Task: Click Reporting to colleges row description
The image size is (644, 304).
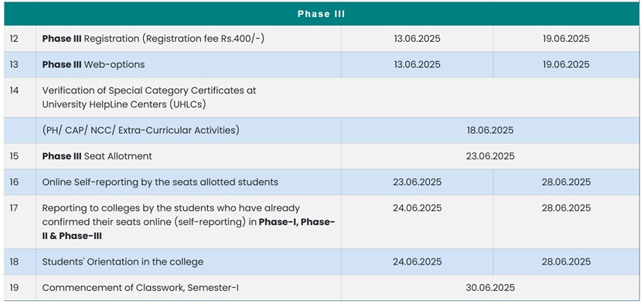Action: [x=189, y=222]
